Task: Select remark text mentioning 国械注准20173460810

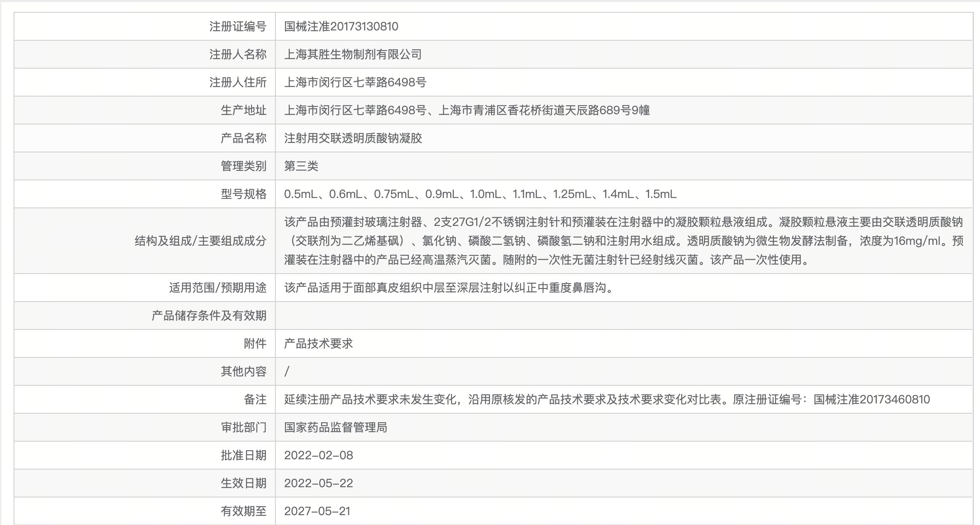Action: (607, 399)
